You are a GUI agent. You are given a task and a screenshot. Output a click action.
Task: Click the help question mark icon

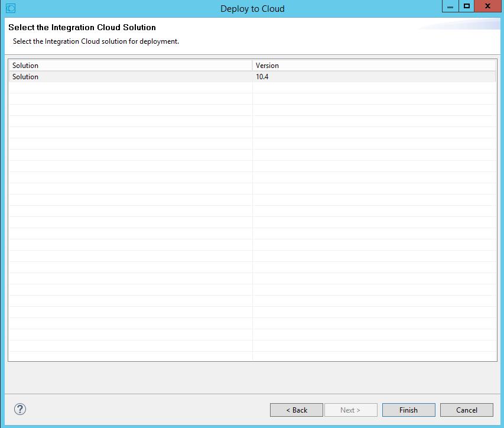coord(20,409)
